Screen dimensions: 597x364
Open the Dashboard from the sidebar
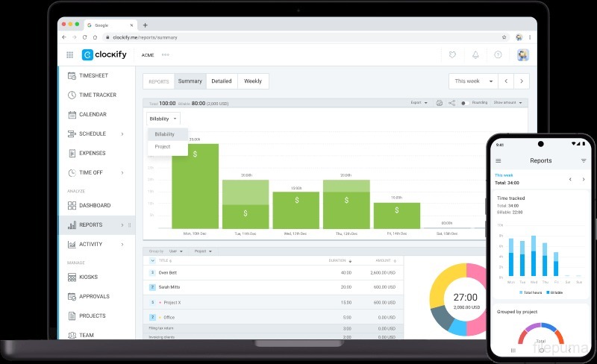[x=94, y=206]
